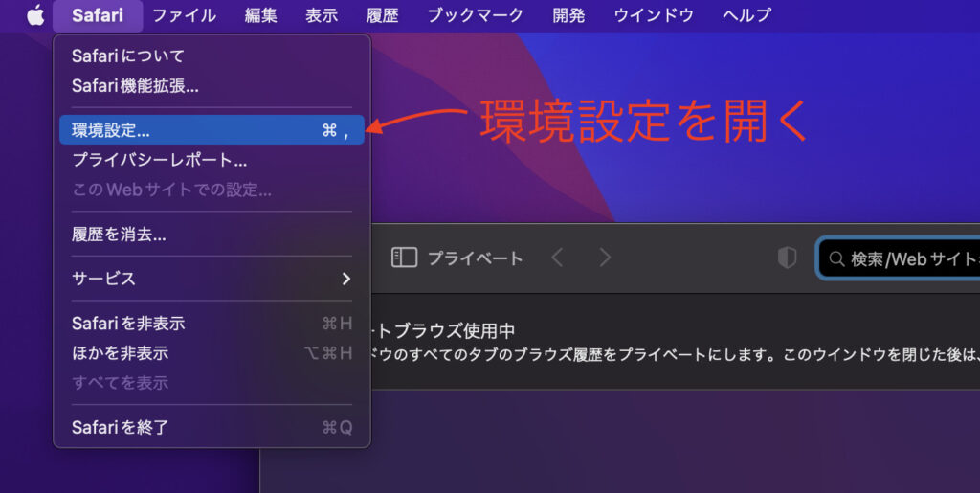Open the ヘルプ menu
The width and height of the screenshot is (980, 493).
click(x=746, y=15)
